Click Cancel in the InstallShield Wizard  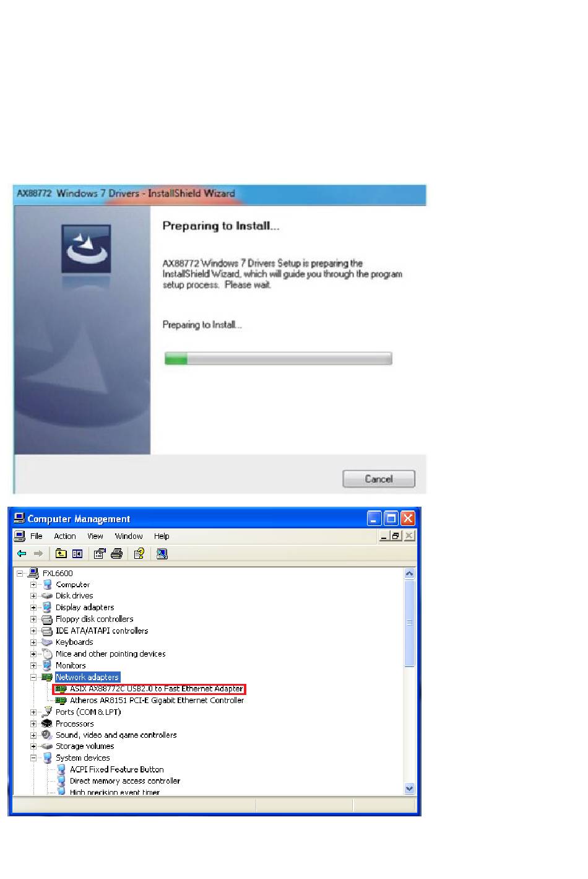click(x=379, y=479)
